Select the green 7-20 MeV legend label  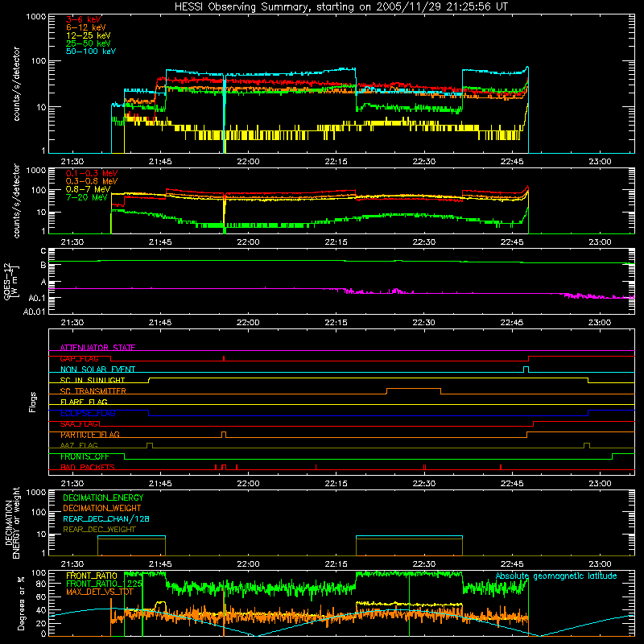pyautogui.click(x=86, y=197)
